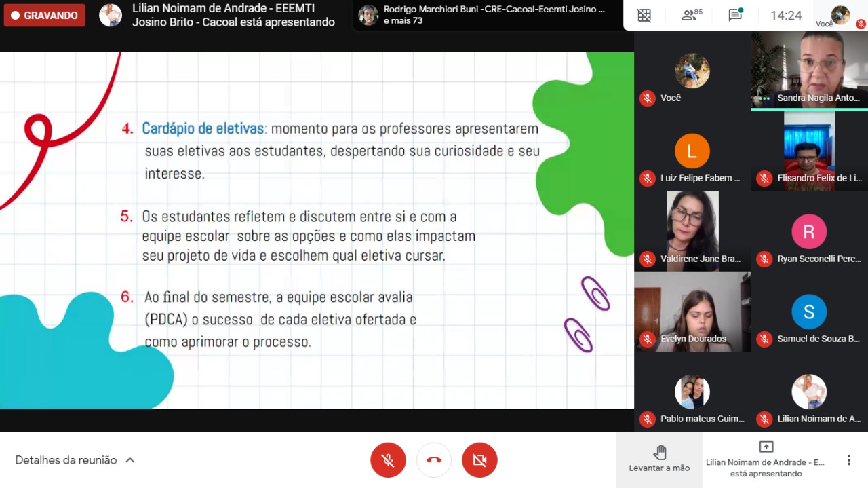The height and width of the screenshot is (488, 868).
Task: Click muted mic icon beside Pablo mateus
Action: [x=648, y=419]
